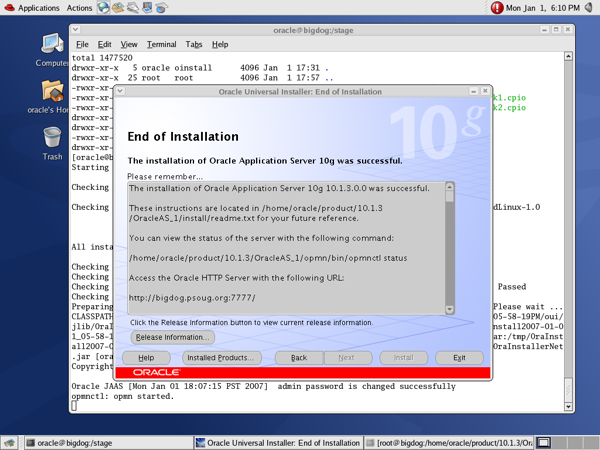Screen dimensions: 600x450
Task: Exit the Oracle Universal Installer
Action: pyautogui.click(x=460, y=358)
